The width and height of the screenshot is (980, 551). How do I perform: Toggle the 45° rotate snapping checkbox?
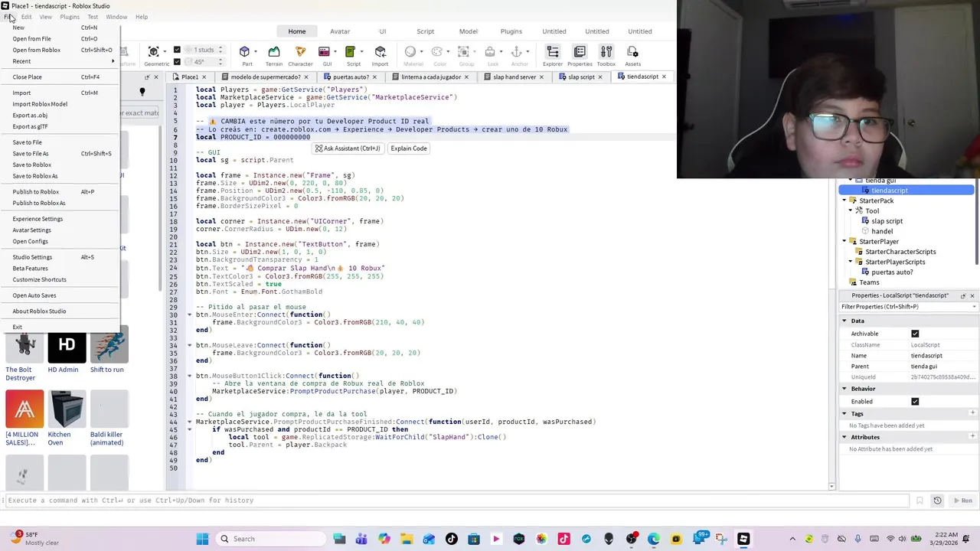click(177, 61)
